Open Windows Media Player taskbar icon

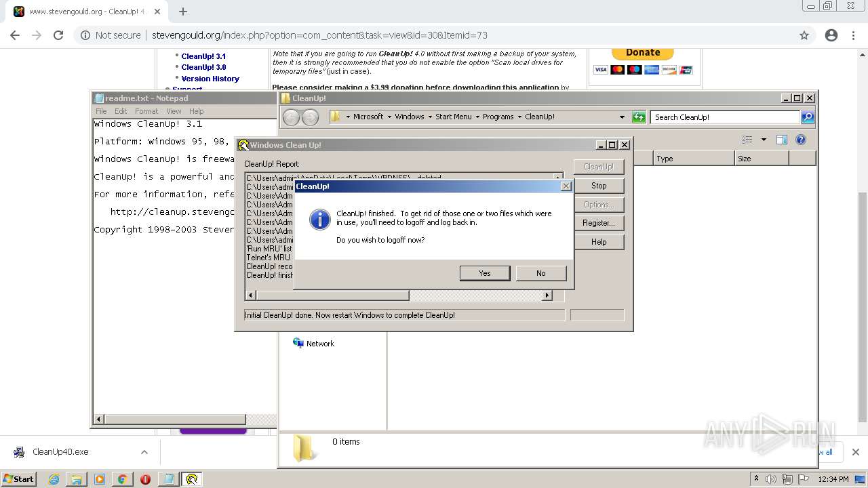point(100,479)
